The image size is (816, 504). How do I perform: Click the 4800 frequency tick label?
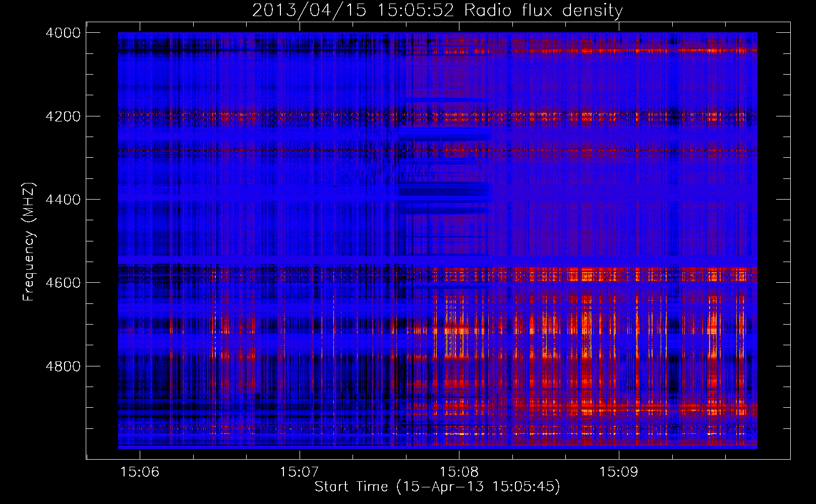coord(63,366)
